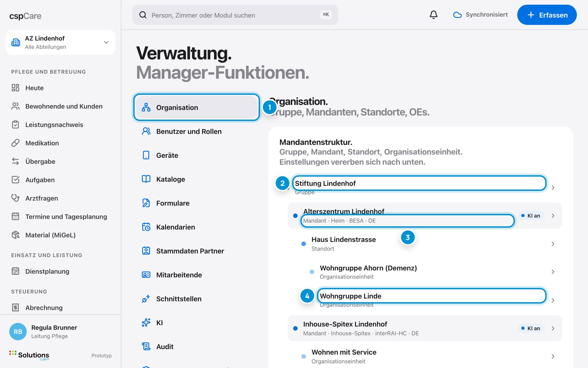Expand Wohngruppe Ahorn (Demenz) chevron
The image size is (588, 368).
tap(553, 272)
